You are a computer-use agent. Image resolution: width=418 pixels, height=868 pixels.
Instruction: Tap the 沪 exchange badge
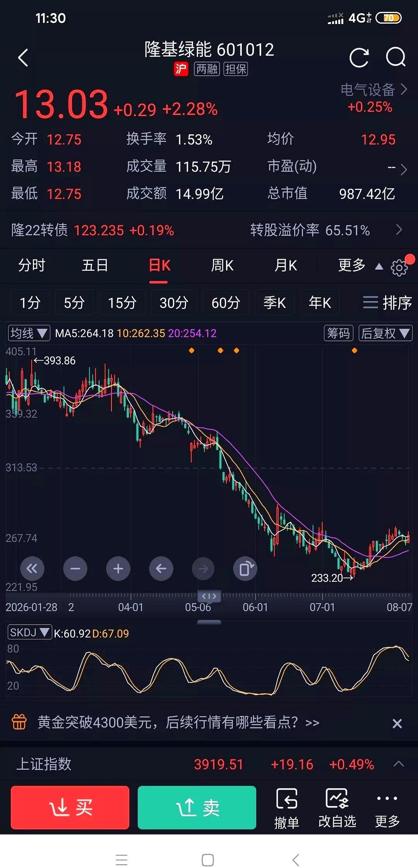[x=181, y=69]
